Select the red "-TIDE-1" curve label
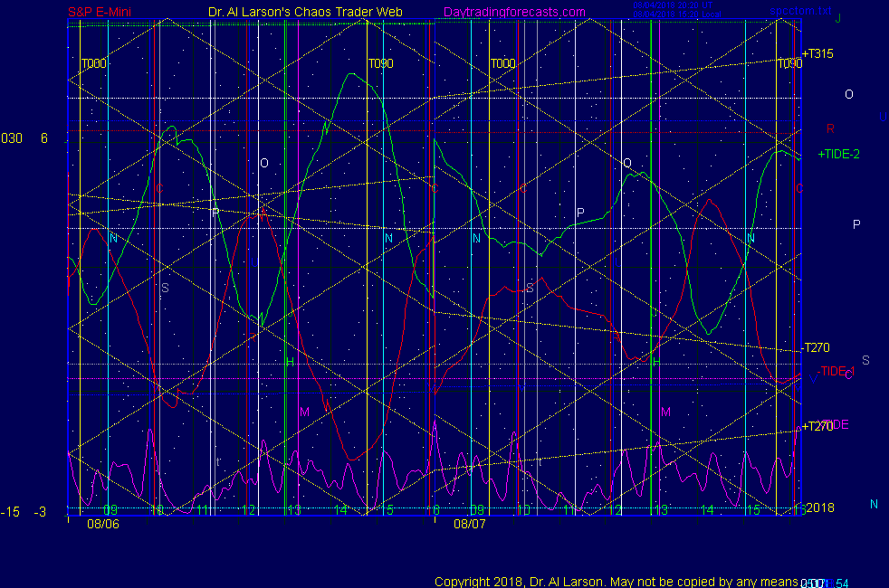 [836, 372]
